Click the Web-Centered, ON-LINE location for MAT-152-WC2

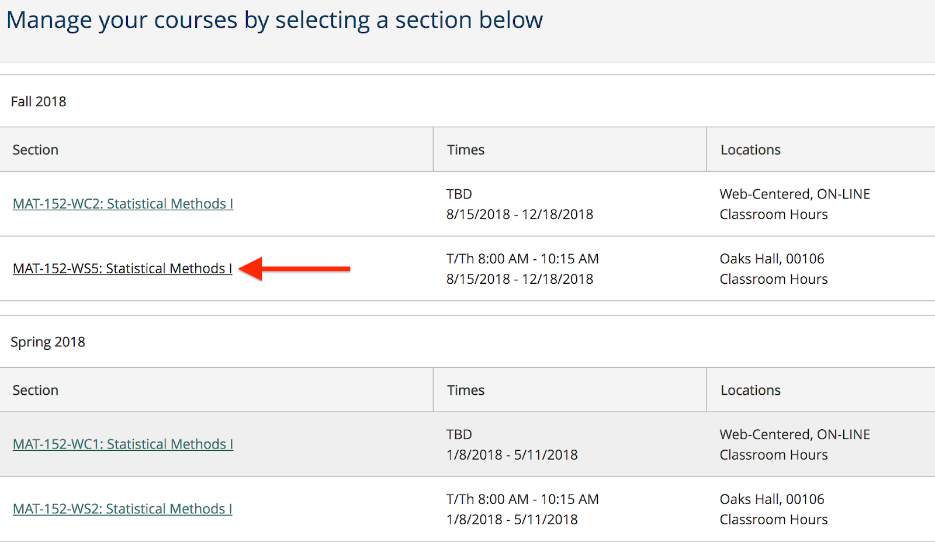[795, 194]
